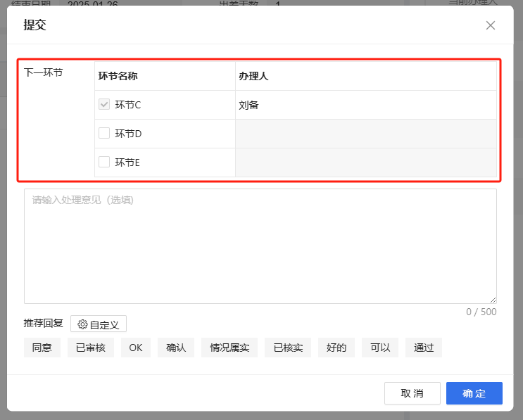523x420 pixels.
Task: Pick the 确认 recommended reply
Action: point(176,348)
